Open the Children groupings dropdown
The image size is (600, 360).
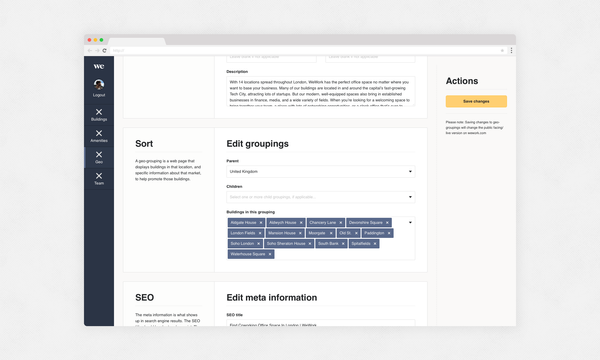coord(321,197)
